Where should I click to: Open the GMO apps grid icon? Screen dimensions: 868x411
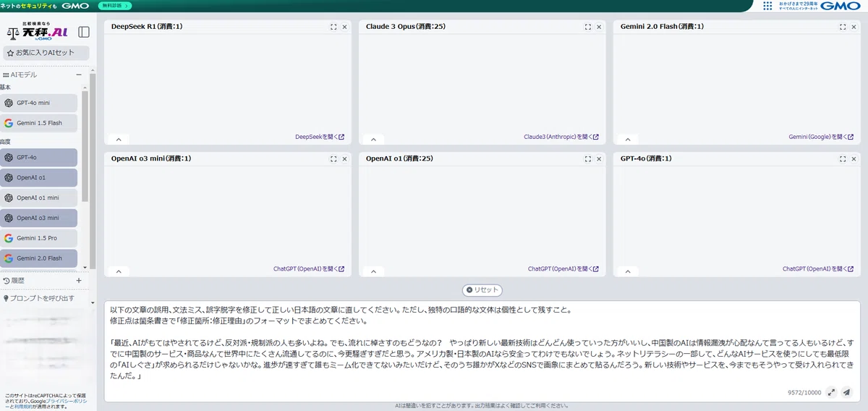pyautogui.click(x=767, y=6)
